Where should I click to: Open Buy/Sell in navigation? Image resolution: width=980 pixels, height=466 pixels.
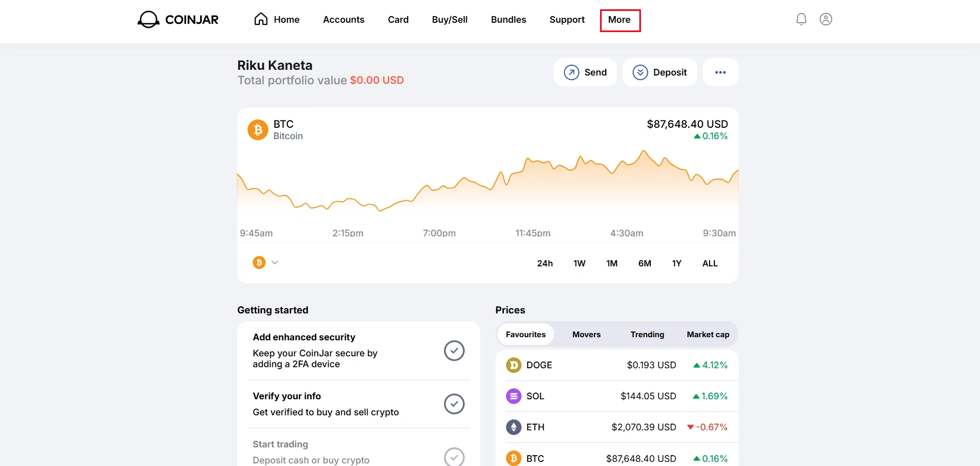450,20
